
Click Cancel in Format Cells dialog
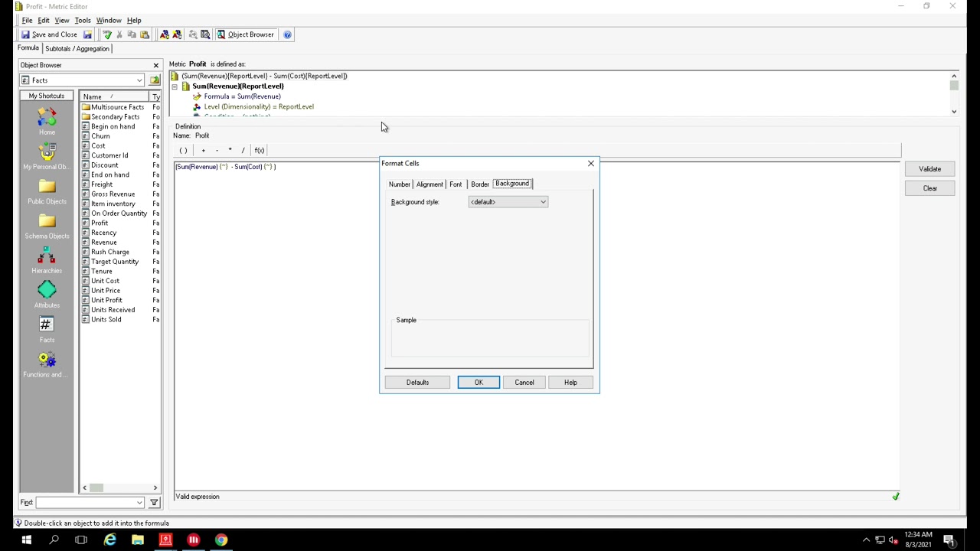[524, 383]
